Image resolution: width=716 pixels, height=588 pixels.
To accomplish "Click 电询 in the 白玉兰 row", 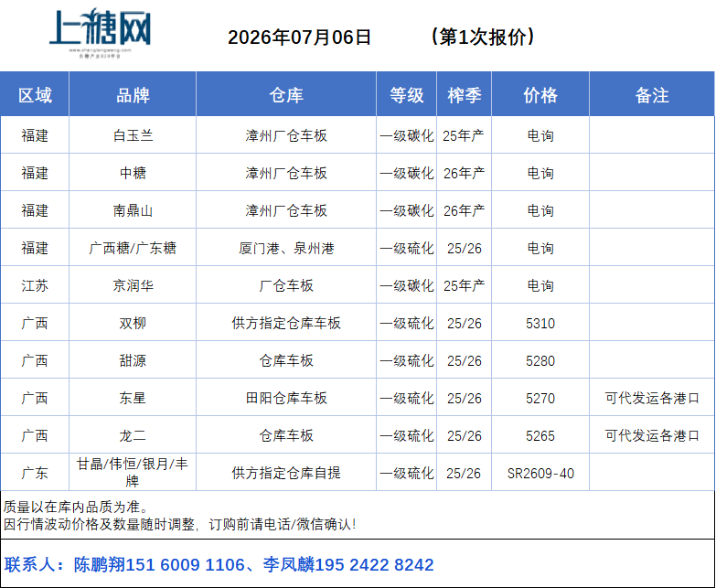I will [x=540, y=135].
